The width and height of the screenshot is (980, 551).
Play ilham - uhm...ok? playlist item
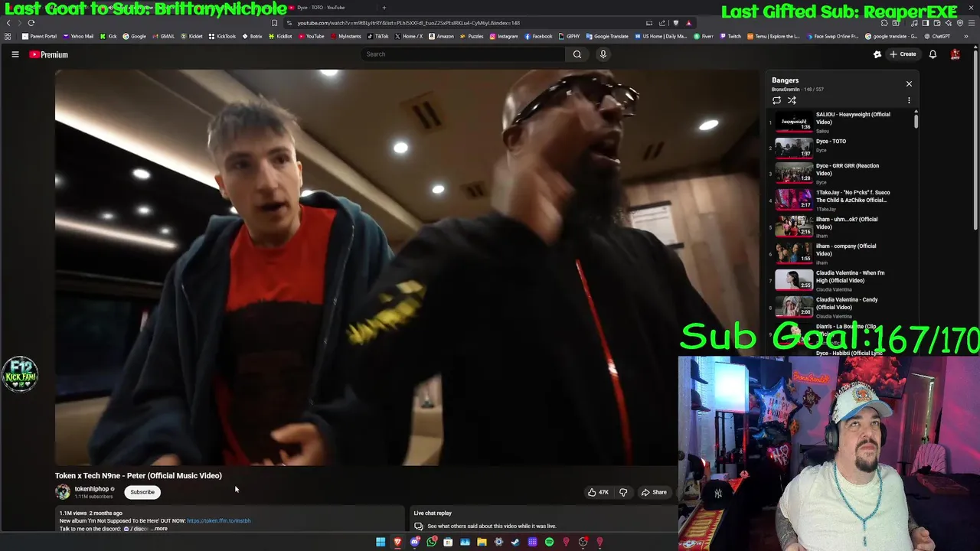coord(840,227)
